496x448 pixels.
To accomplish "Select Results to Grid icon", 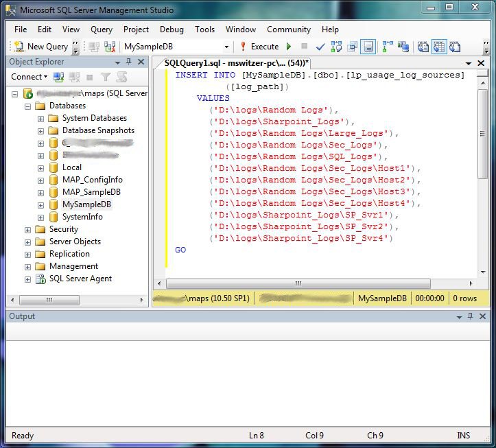I will [439, 47].
